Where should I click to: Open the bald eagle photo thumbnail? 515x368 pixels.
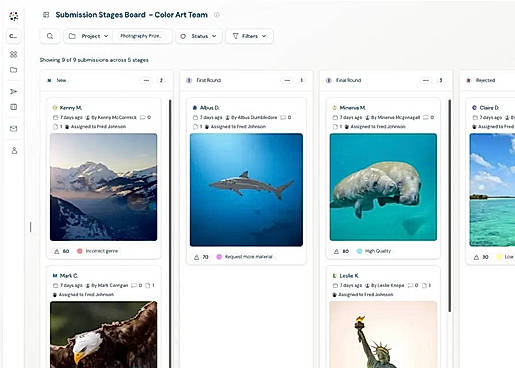coord(103,335)
